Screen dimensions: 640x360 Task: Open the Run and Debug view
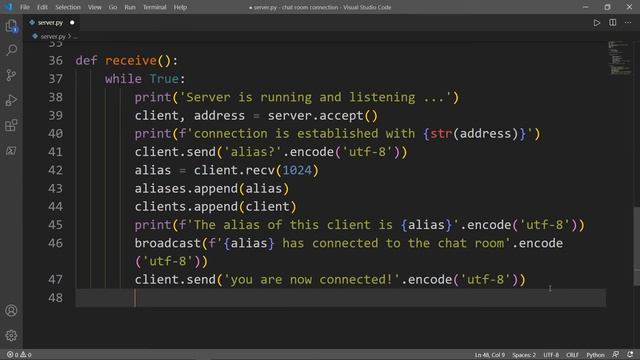(11, 100)
